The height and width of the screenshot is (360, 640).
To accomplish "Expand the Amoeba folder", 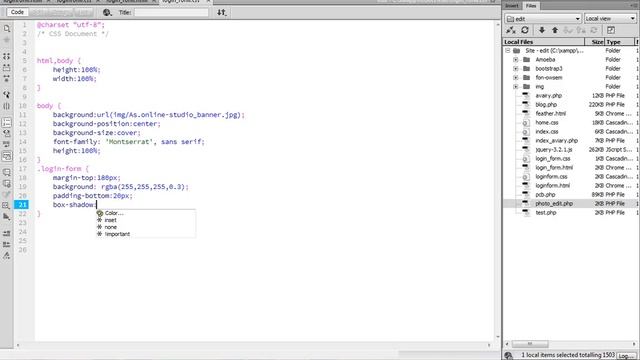I will pyautogui.click(x=516, y=60).
